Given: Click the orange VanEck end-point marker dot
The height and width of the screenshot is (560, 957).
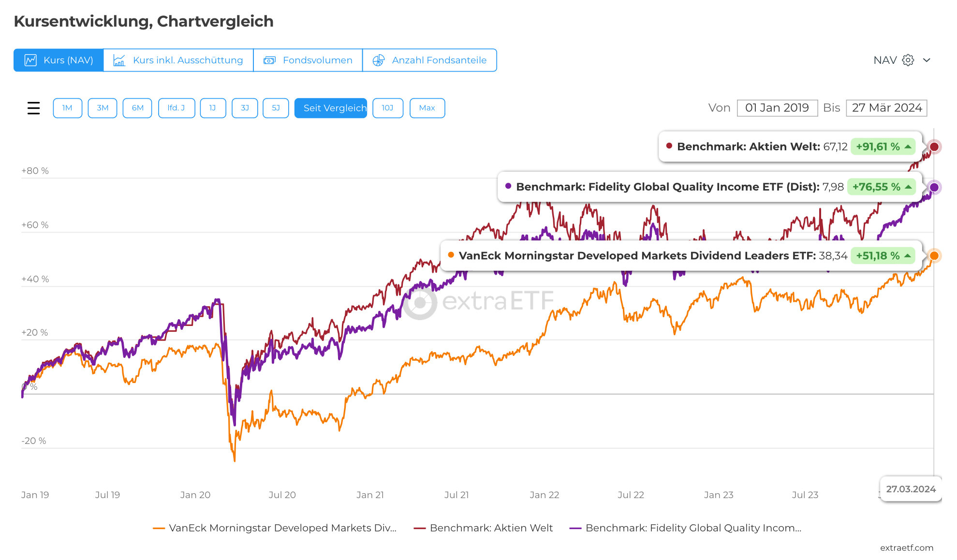Looking at the screenshot, I should 934,256.
